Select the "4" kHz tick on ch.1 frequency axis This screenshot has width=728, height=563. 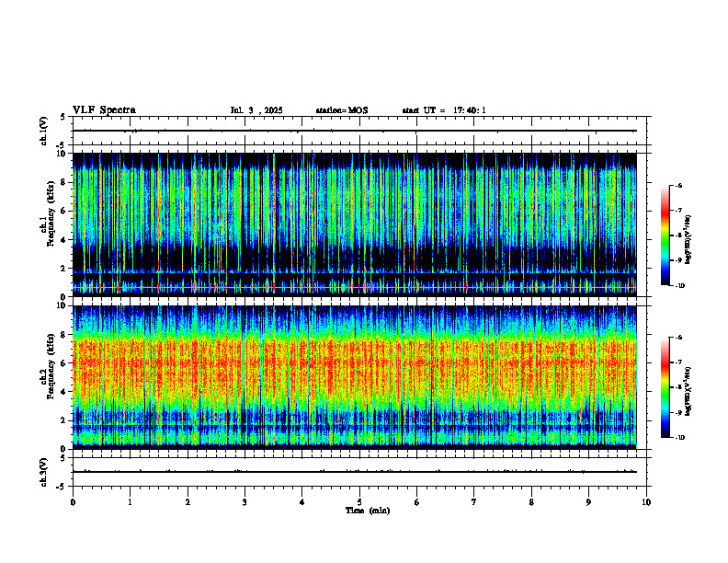click(x=64, y=240)
